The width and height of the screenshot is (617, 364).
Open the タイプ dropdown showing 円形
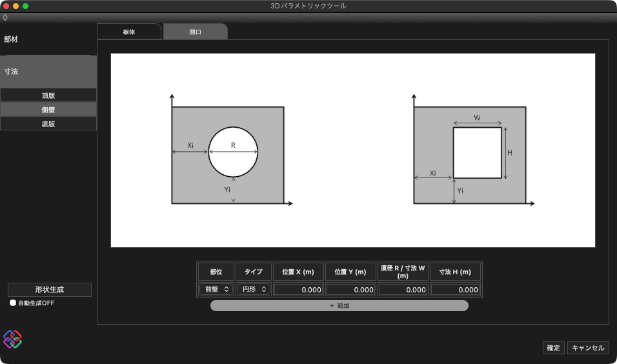(253, 290)
